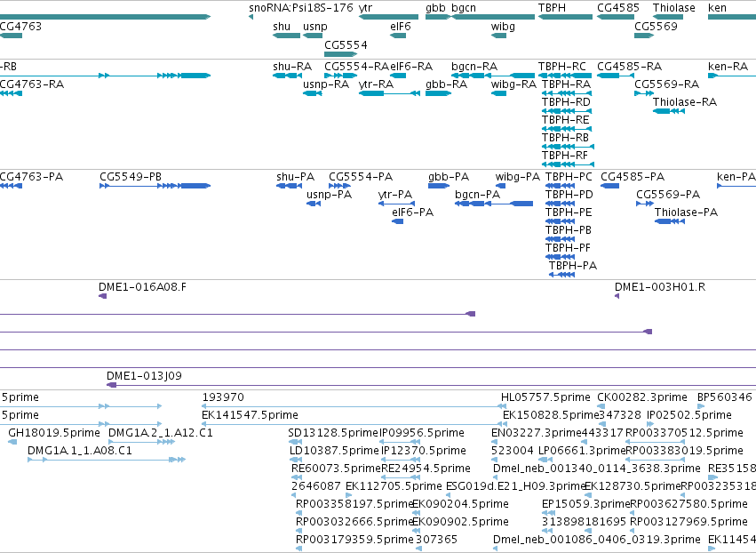The width and height of the screenshot is (756, 553).
Task: Click the BP560346 EST label
Action: click(x=725, y=397)
